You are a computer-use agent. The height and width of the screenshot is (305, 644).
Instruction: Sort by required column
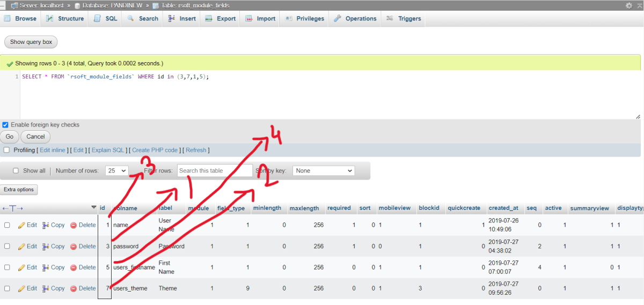(x=339, y=208)
